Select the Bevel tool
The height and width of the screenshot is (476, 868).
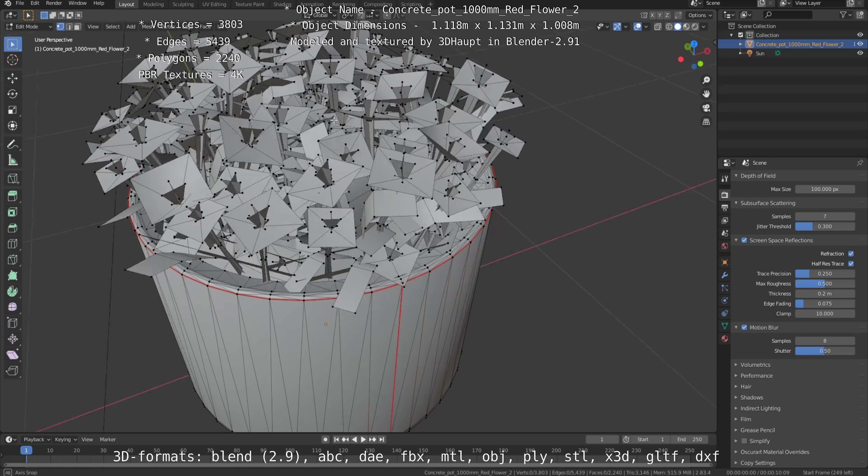(x=13, y=228)
